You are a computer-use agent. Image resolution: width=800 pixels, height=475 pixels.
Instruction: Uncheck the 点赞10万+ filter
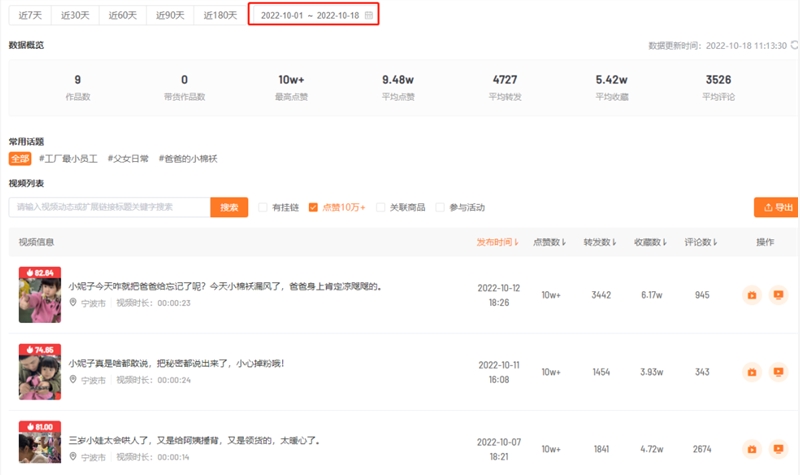pyautogui.click(x=314, y=207)
